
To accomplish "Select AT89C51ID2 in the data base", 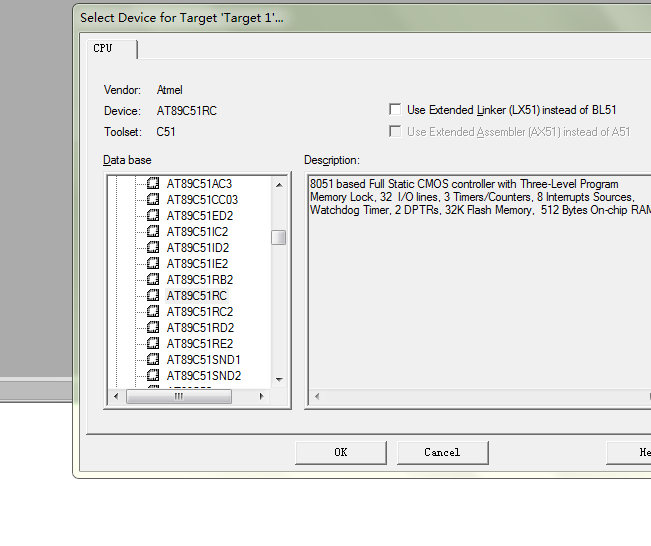I will [x=198, y=247].
